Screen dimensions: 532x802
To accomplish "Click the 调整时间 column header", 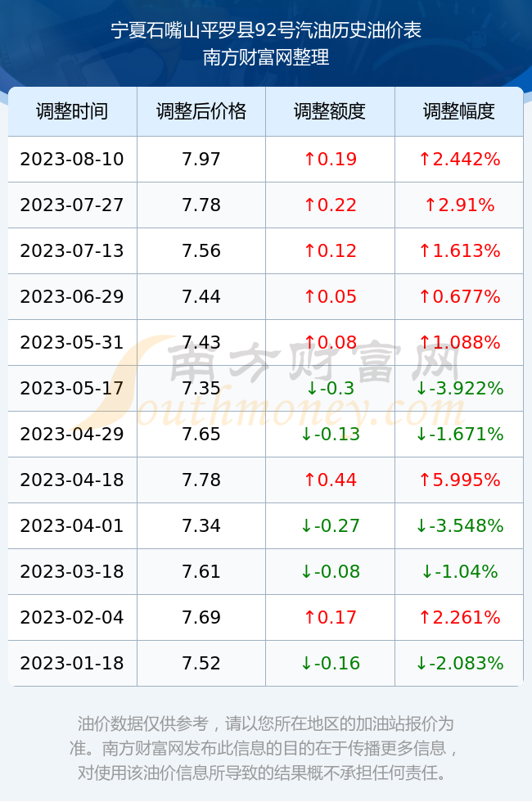I will point(72,111).
